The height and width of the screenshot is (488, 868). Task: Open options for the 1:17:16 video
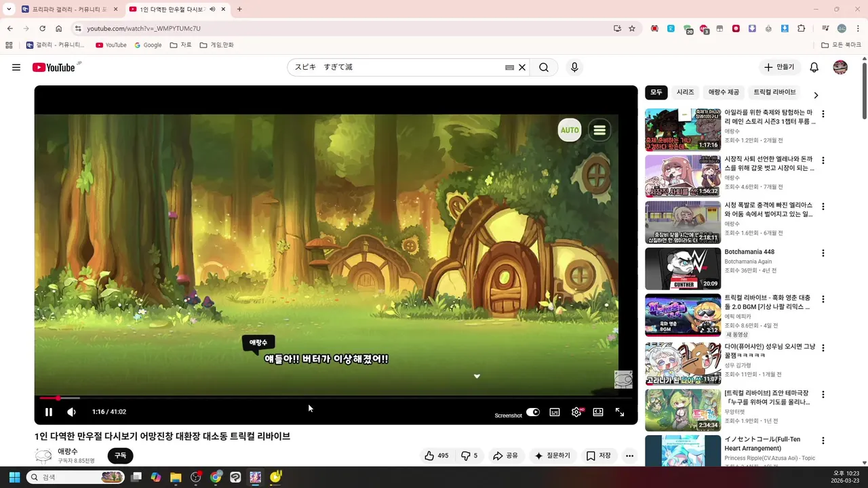823,115
